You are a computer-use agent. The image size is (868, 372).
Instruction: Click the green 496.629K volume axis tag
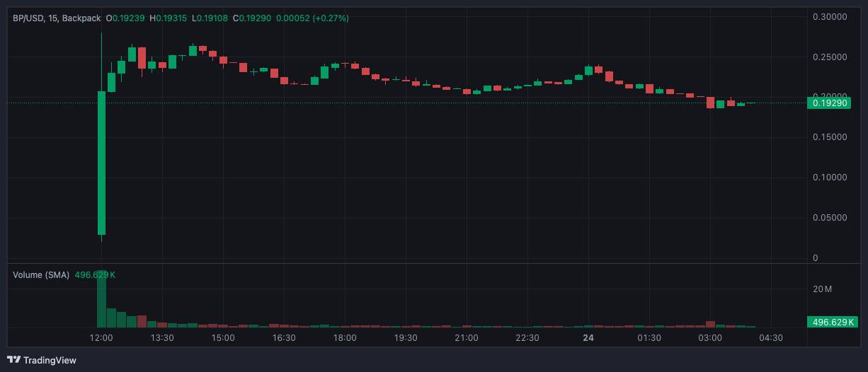coord(829,322)
